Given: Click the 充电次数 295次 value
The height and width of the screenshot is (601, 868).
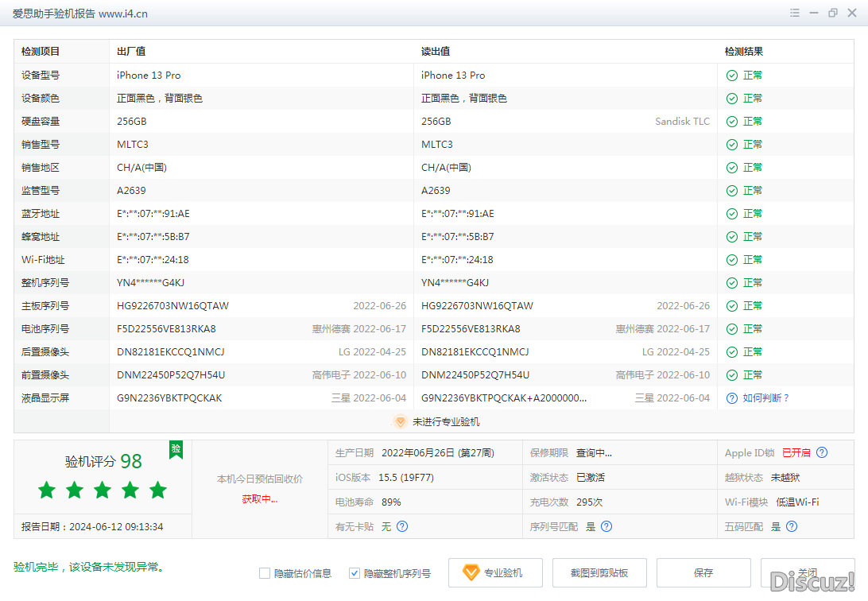Looking at the screenshot, I should pyautogui.click(x=589, y=502).
